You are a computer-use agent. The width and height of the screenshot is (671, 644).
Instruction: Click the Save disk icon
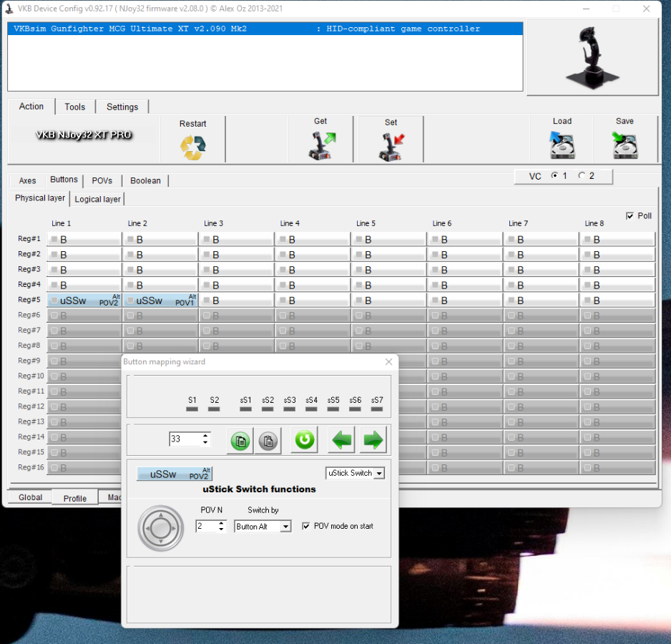coord(625,145)
